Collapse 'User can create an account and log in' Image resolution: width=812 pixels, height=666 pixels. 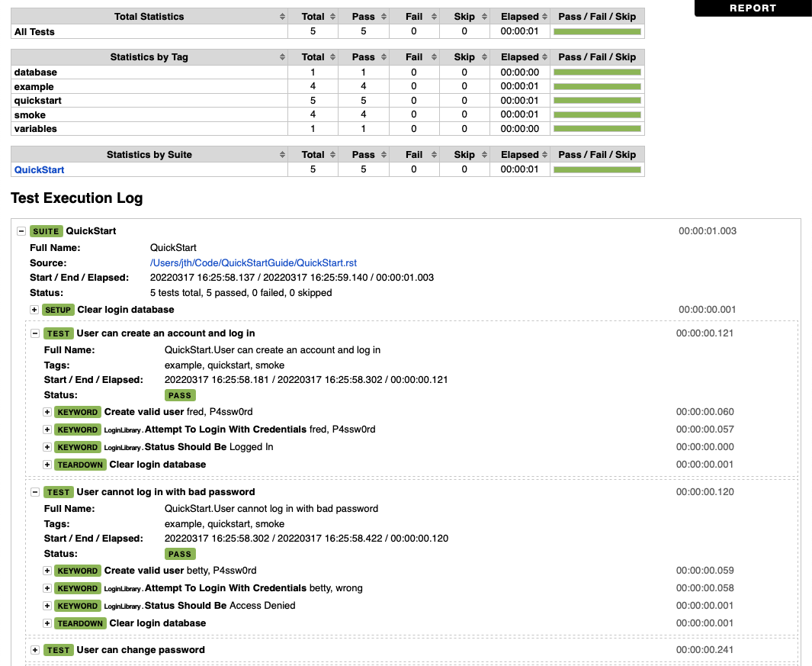[x=35, y=333]
